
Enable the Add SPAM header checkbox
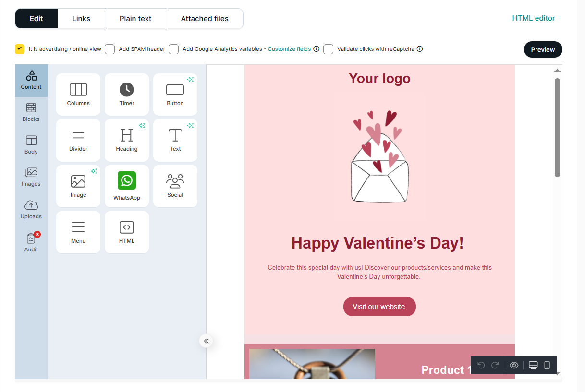110,49
